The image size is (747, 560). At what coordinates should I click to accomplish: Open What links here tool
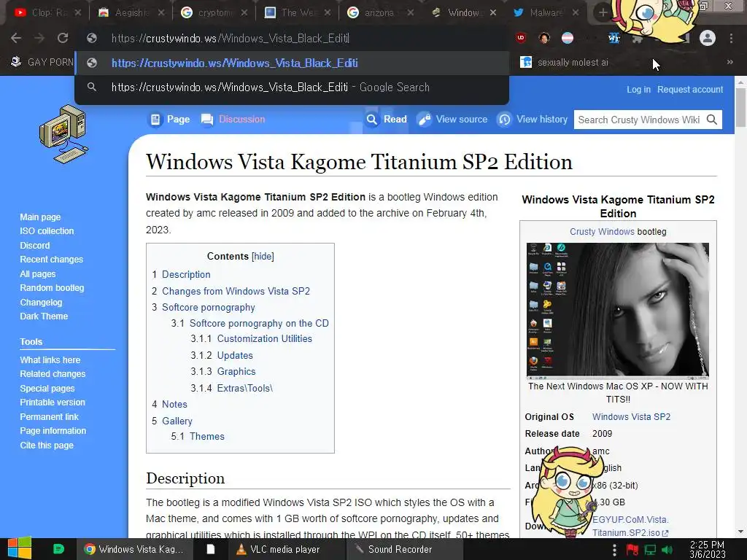click(50, 360)
